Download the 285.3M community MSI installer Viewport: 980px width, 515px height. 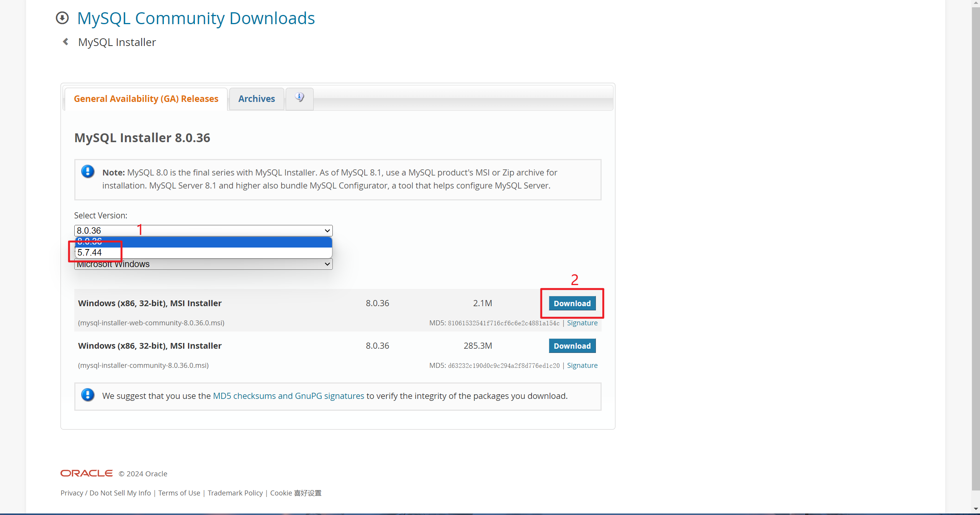(572, 346)
